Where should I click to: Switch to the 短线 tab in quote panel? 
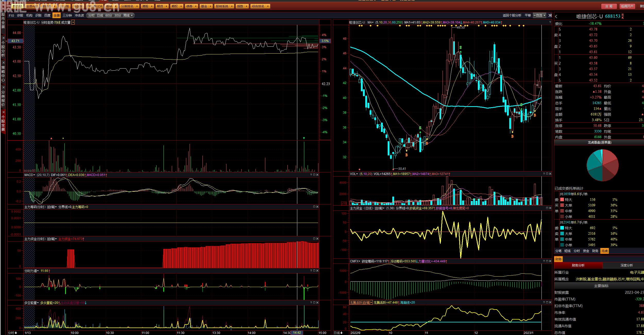pyautogui.click(x=567, y=251)
